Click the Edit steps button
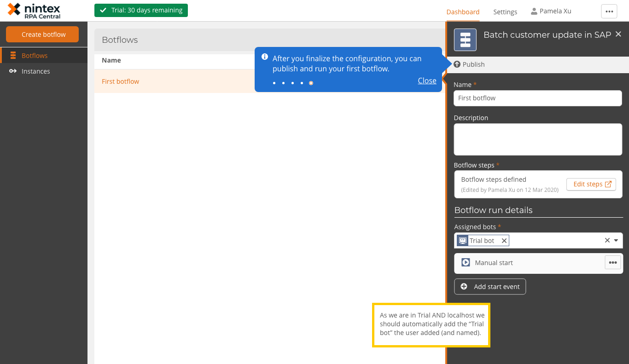Viewport: 629px width, 364px height. tap(591, 184)
